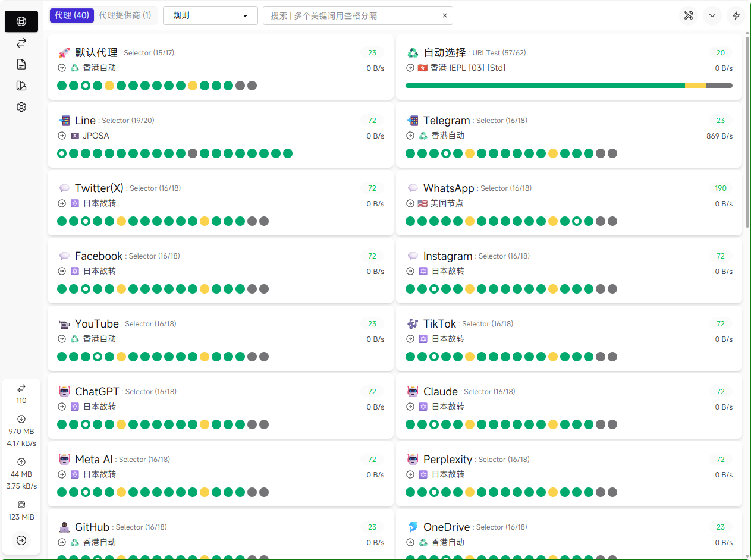Click the ChatGPT robot icon

point(64,391)
